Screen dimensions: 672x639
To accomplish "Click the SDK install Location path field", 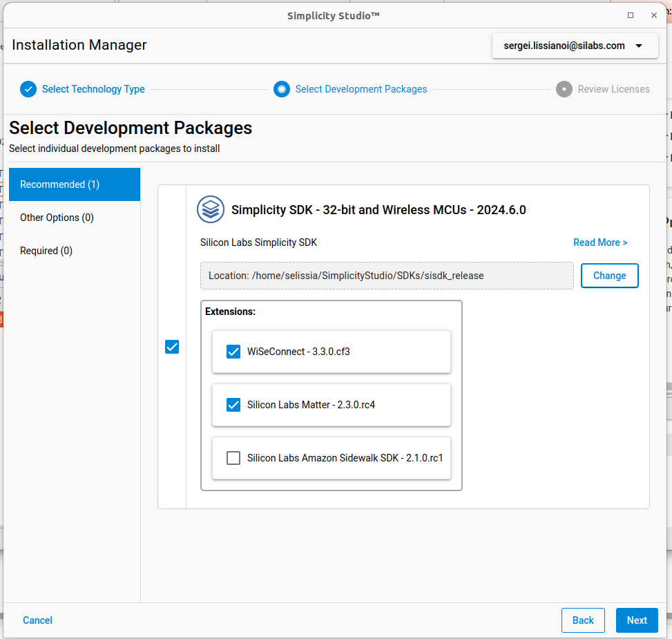I will [x=387, y=276].
